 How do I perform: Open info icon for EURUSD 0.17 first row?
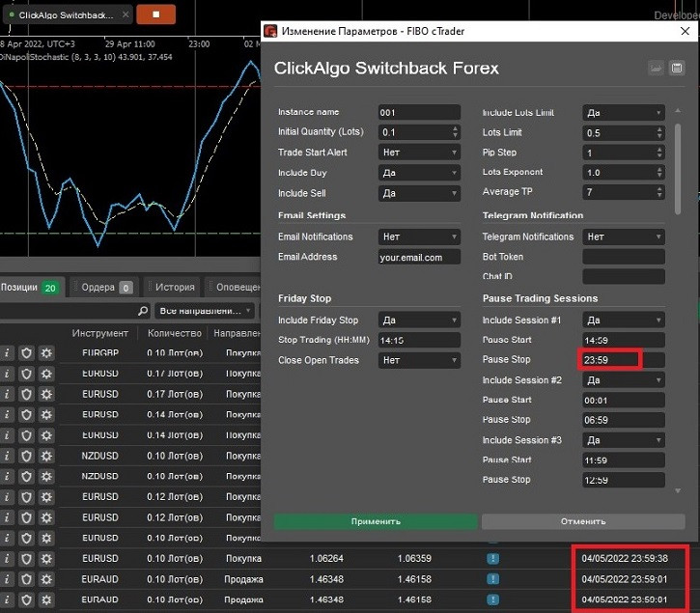tap(7, 374)
